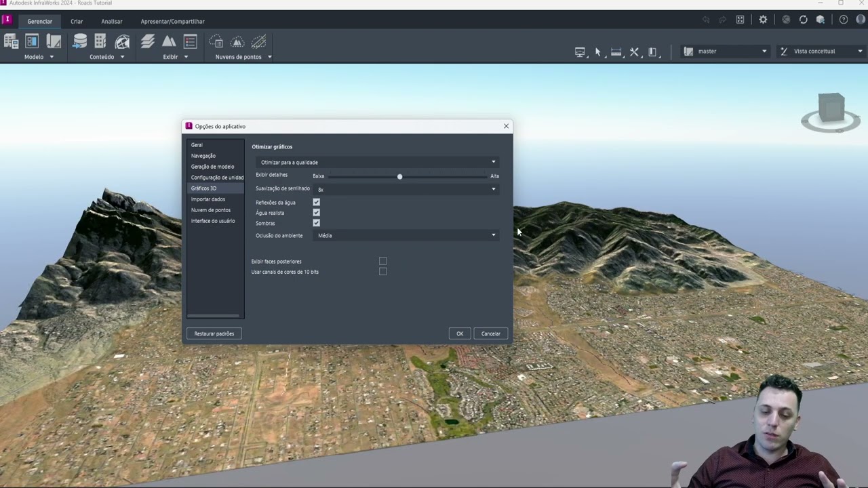Open the Oclusão do ambiente Média dropdown
Image resolution: width=868 pixels, height=488 pixels.
tap(406, 235)
